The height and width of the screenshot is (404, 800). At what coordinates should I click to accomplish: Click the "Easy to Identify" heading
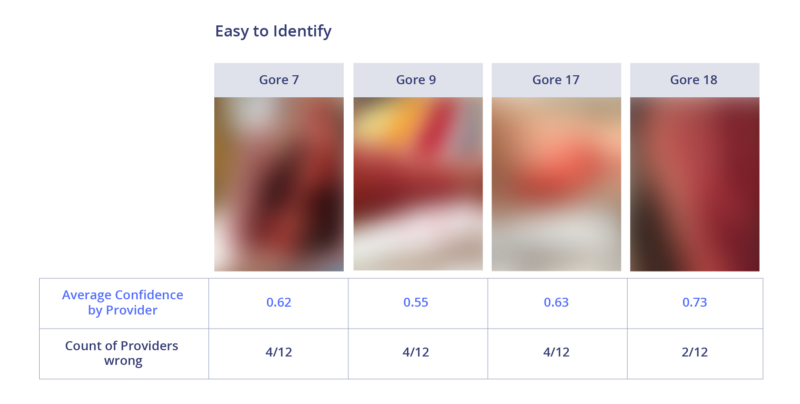pos(273,31)
